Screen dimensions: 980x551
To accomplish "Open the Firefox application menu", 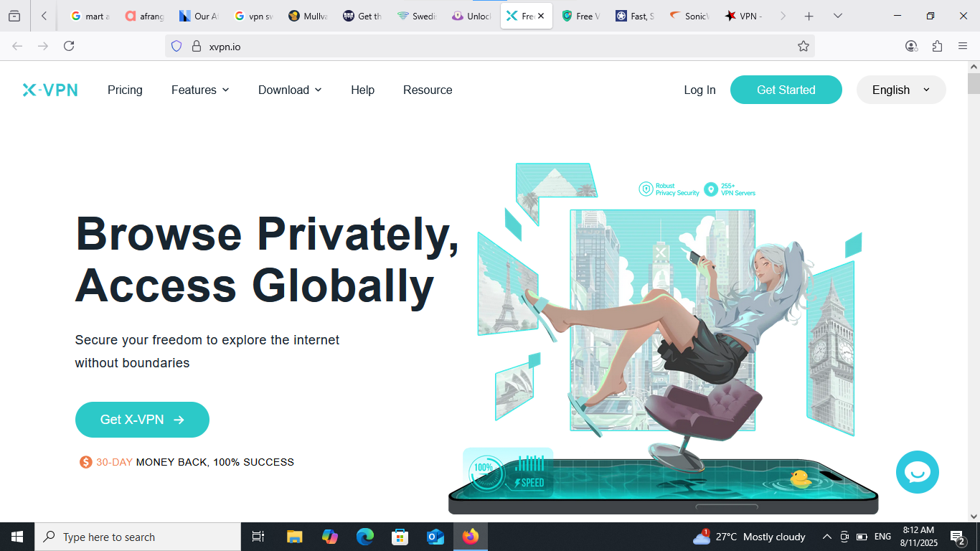I will [963, 46].
